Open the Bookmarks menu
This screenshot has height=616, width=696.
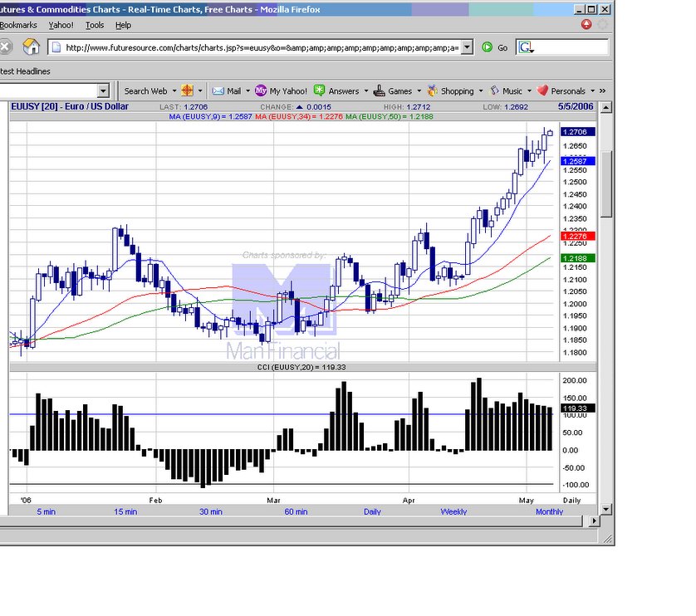click(18, 25)
